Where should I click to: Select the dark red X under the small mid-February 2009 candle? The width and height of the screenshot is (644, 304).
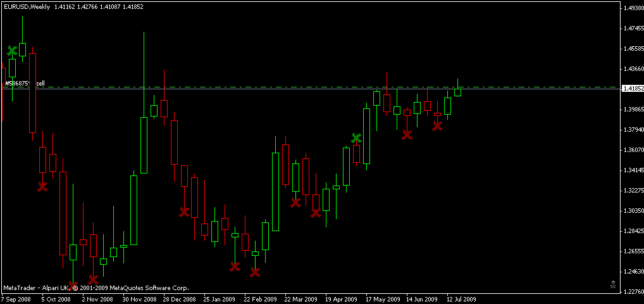point(235,267)
